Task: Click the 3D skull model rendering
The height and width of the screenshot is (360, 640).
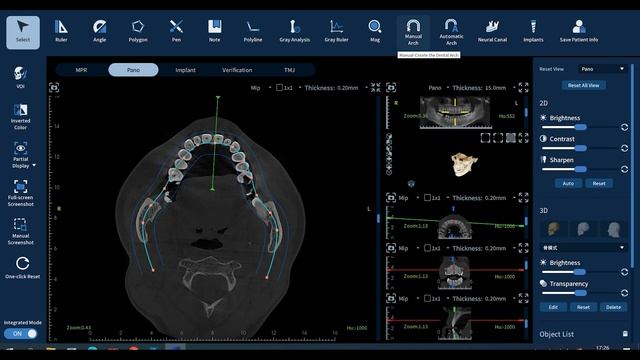Action: click(464, 164)
